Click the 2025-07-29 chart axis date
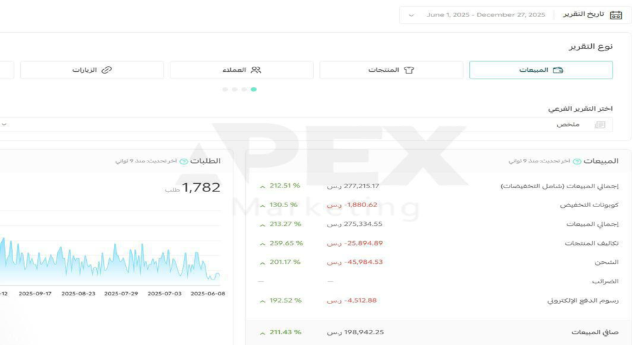Image resolution: width=644 pixels, height=345 pixels. [121, 294]
